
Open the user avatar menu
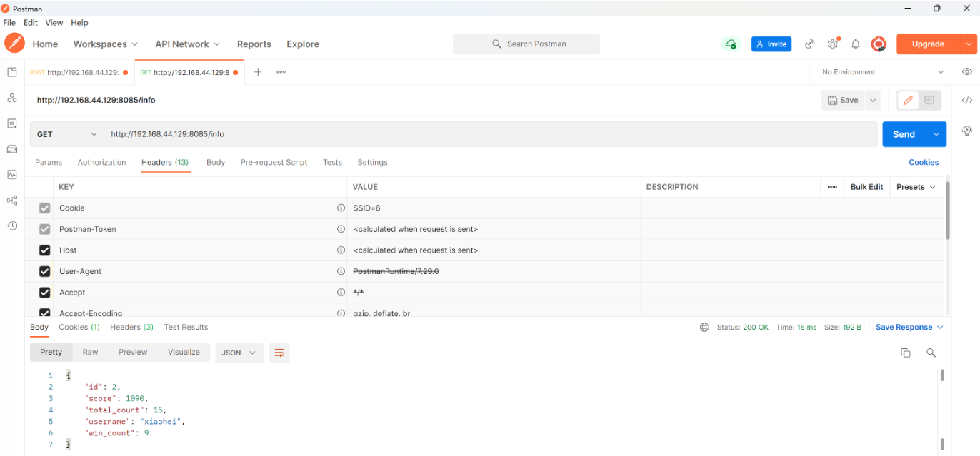coord(879,44)
